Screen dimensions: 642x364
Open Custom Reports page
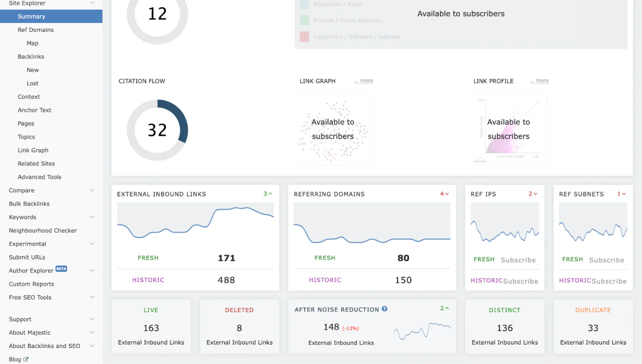[x=31, y=284]
